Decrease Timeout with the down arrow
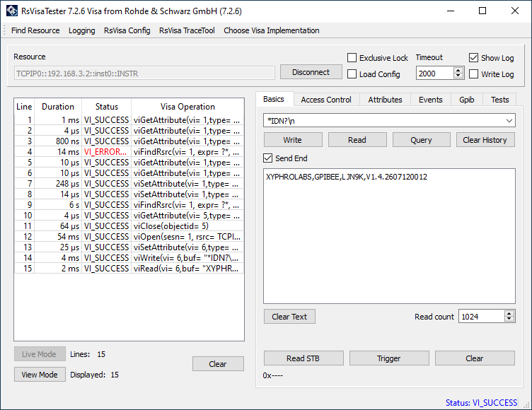The width and height of the screenshot is (532, 410). 458,76
